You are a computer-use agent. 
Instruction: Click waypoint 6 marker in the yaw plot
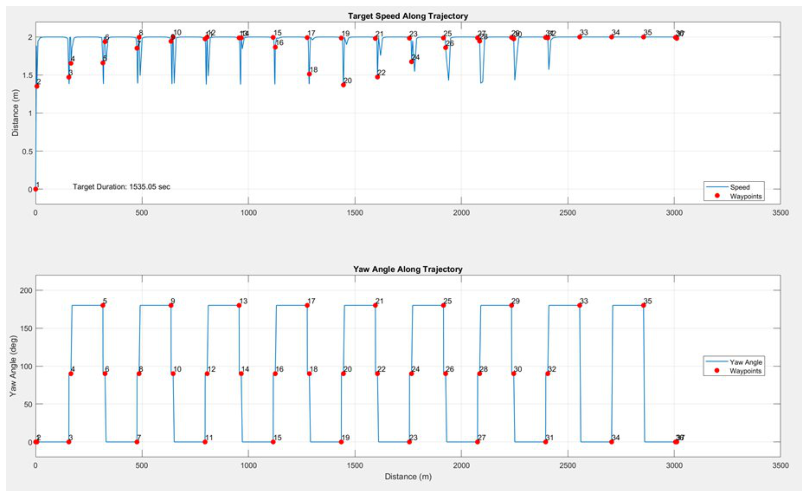[105, 373]
